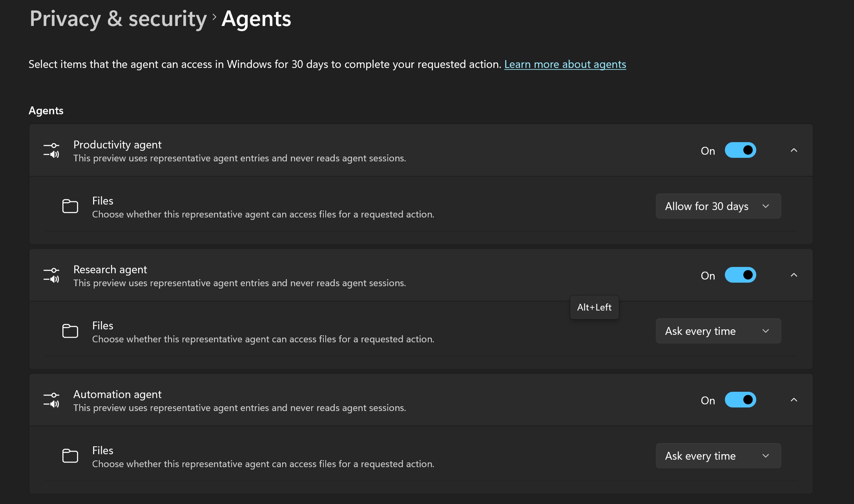
Task: Open the 'Allow for 30 days' dropdown
Action: click(x=718, y=206)
